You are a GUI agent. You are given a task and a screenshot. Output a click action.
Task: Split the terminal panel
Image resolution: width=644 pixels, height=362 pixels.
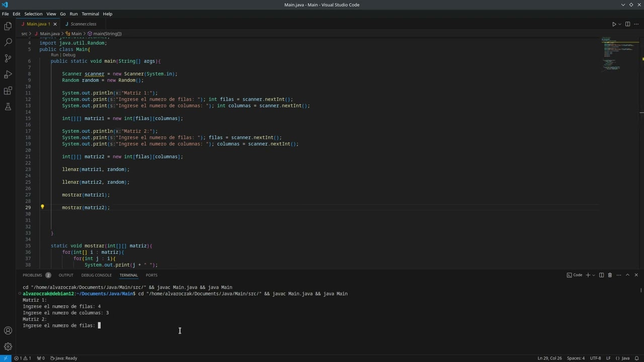pyautogui.click(x=601, y=275)
